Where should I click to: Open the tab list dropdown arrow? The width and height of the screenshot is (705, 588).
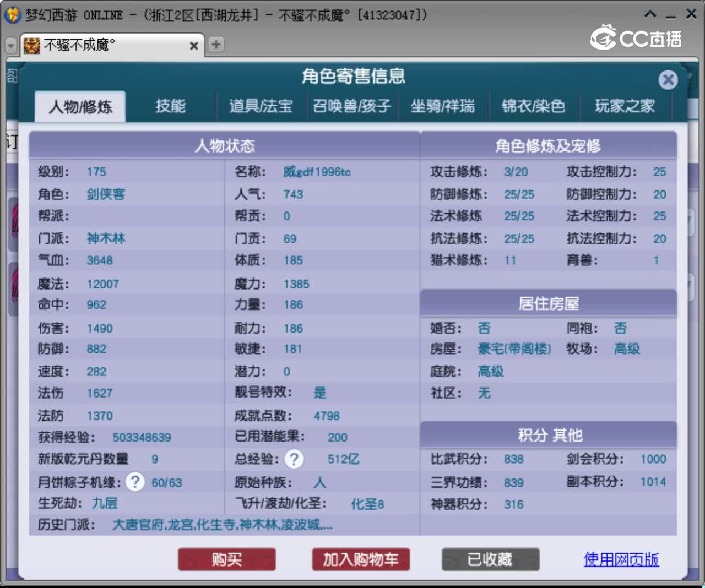click(11, 45)
